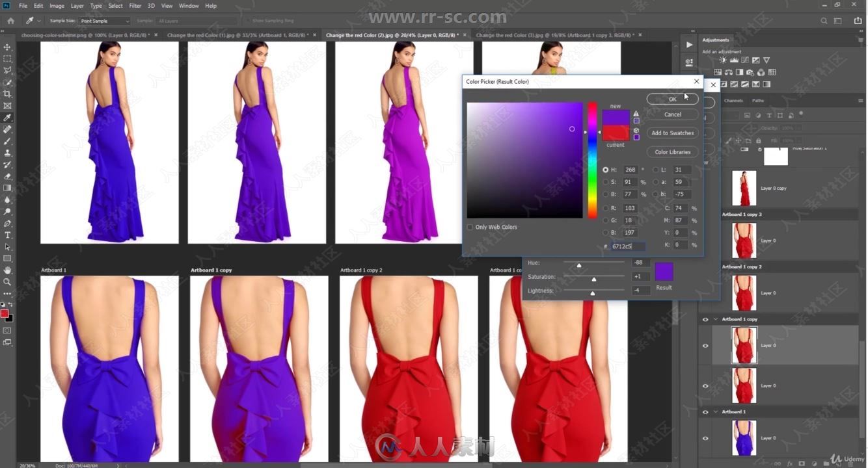Select the Dodge tool
This screenshot has width=868, height=468.
pos(7,211)
